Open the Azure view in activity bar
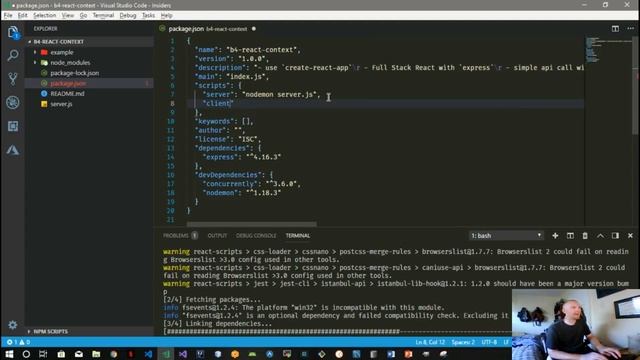The width and height of the screenshot is (640, 360). pyautogui.click(x=13, y=150)
